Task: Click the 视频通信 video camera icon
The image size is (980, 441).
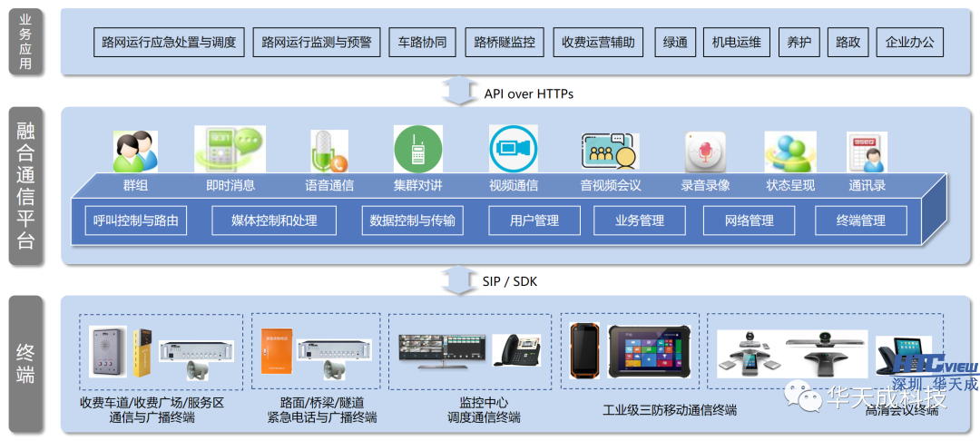Action: pos(514,149)
